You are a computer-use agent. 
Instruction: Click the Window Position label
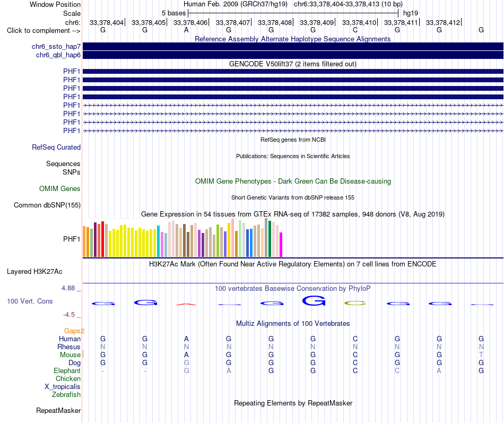pyautogui.click(x=55, y=4)
